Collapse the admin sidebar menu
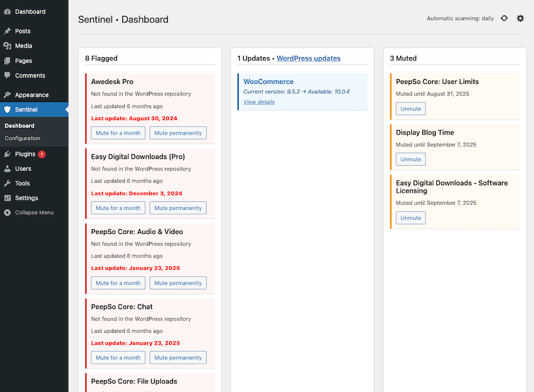The image size is (534, 392). coord(34,213)
